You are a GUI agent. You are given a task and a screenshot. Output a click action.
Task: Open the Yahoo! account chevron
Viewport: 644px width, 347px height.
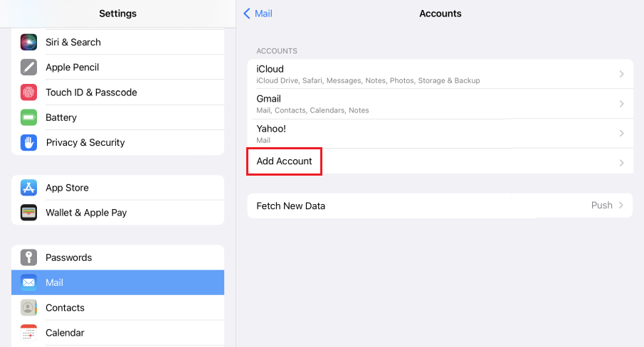coord(621,134)
